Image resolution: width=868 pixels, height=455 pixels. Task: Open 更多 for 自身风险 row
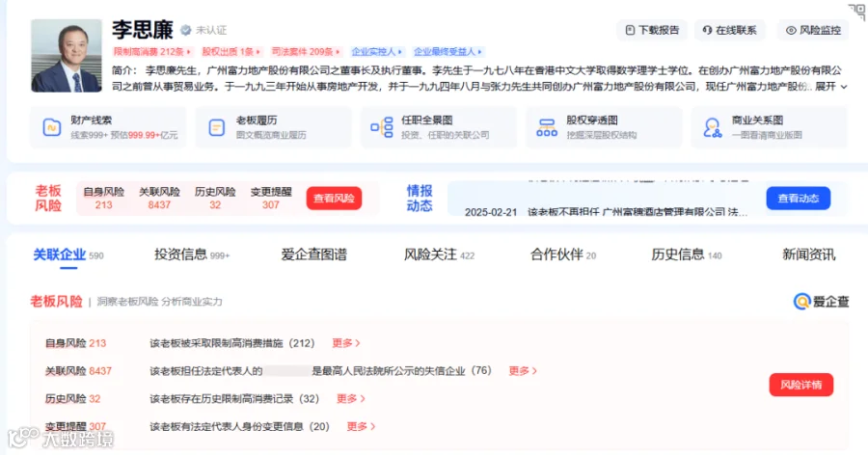point(346,343)
